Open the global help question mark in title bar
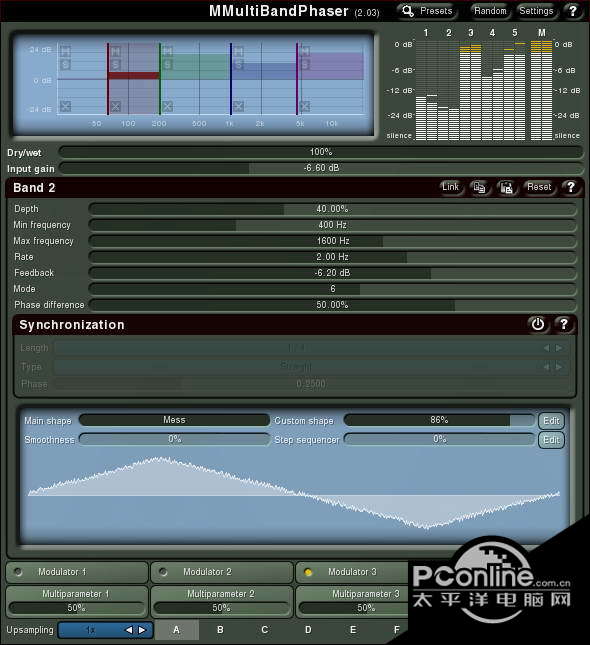Viewport: 590px width, 645px height. coord(573,11)
